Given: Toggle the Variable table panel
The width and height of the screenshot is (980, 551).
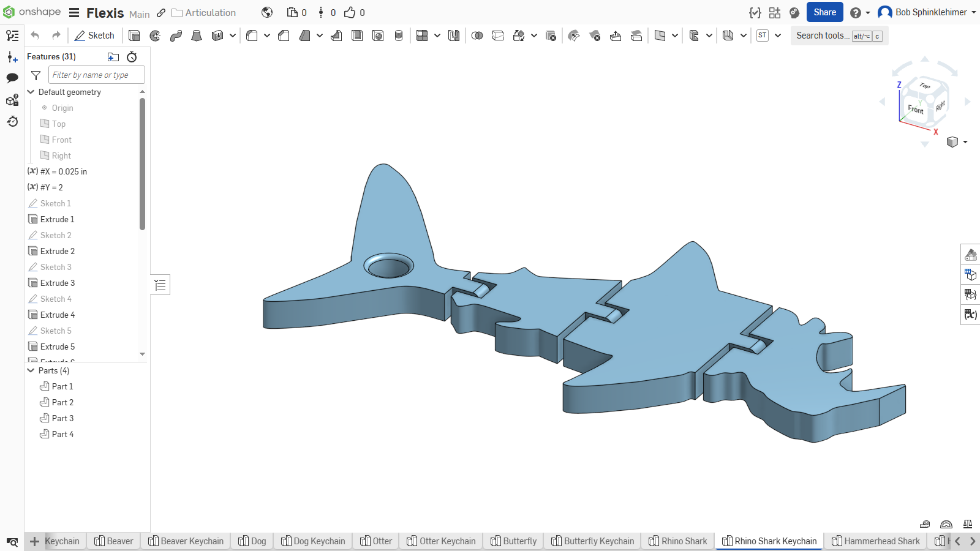Looking at the screenshot, I should (970, 314).
